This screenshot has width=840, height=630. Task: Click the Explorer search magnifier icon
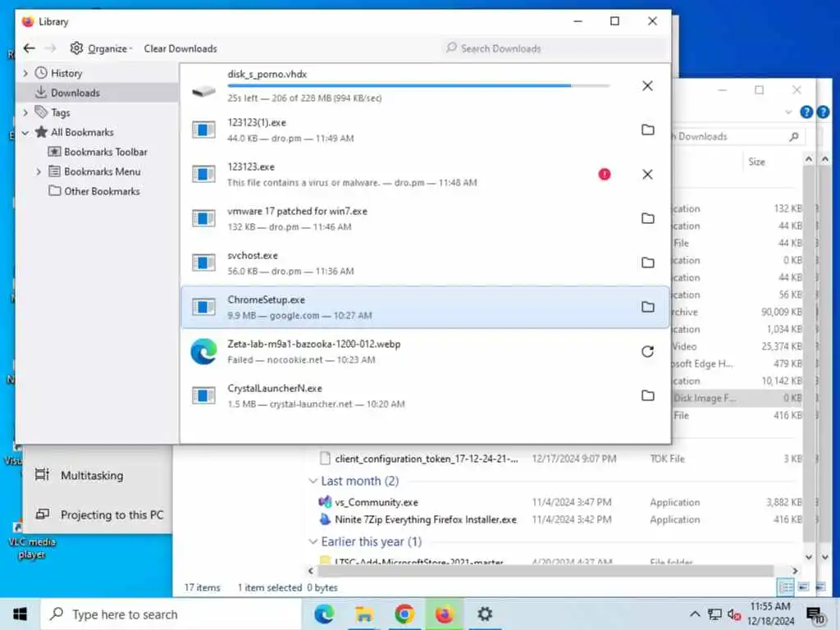pos(794,137)
